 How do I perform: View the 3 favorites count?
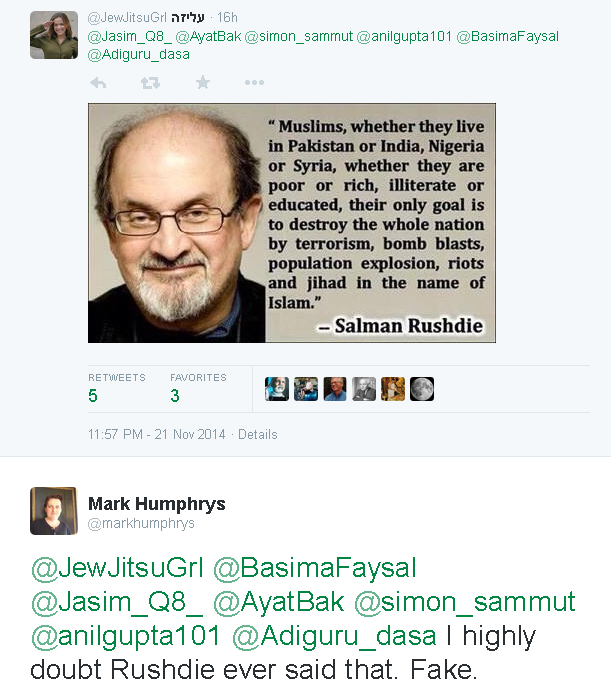pyautogui.click(x=175, y=396)
